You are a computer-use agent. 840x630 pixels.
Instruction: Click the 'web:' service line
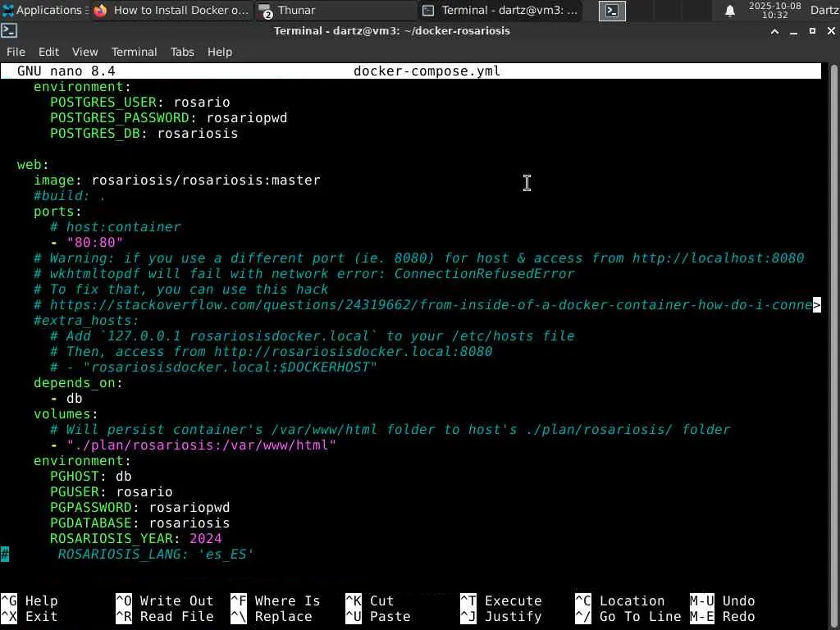[33, 164]
